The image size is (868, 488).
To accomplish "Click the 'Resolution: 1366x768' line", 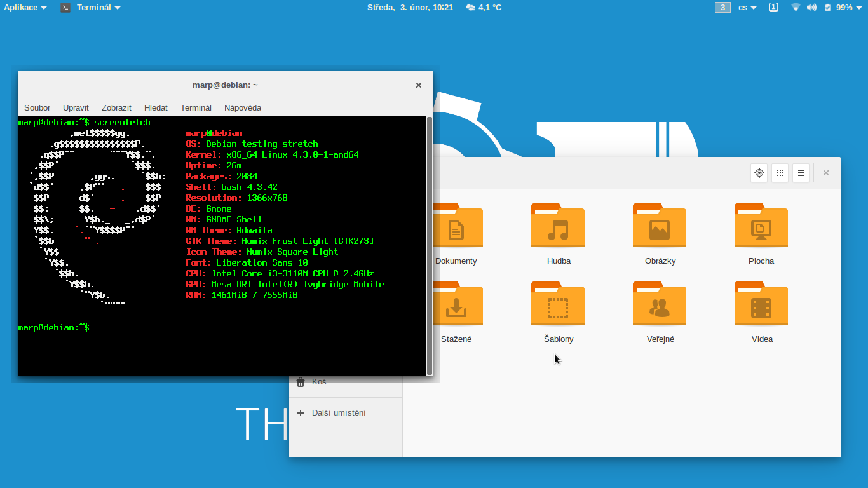I will (x=236, y=198).
